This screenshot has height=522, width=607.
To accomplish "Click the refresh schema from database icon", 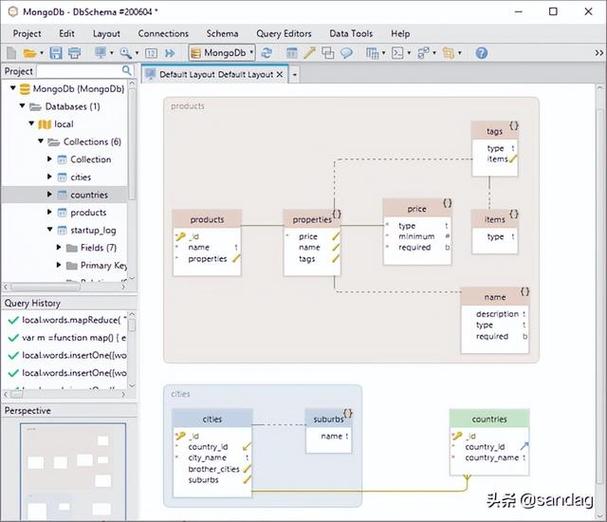I will pyautogui.click(x=266, y=53).
